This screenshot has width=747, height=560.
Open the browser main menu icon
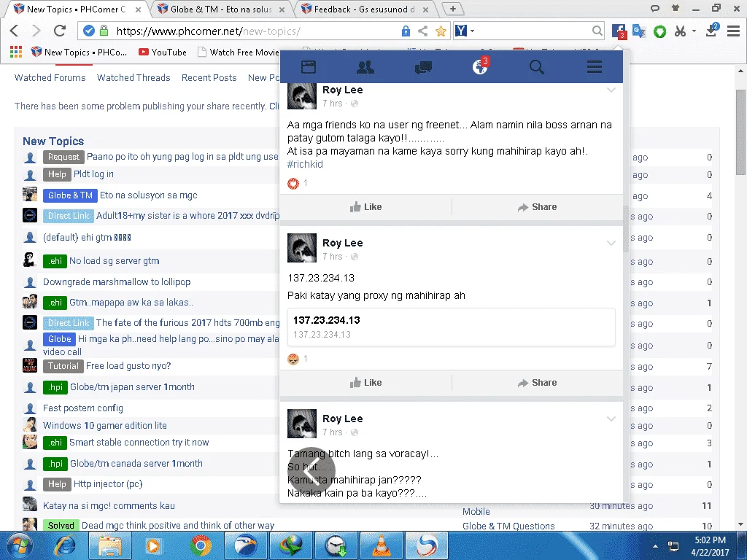coord(733,31)
